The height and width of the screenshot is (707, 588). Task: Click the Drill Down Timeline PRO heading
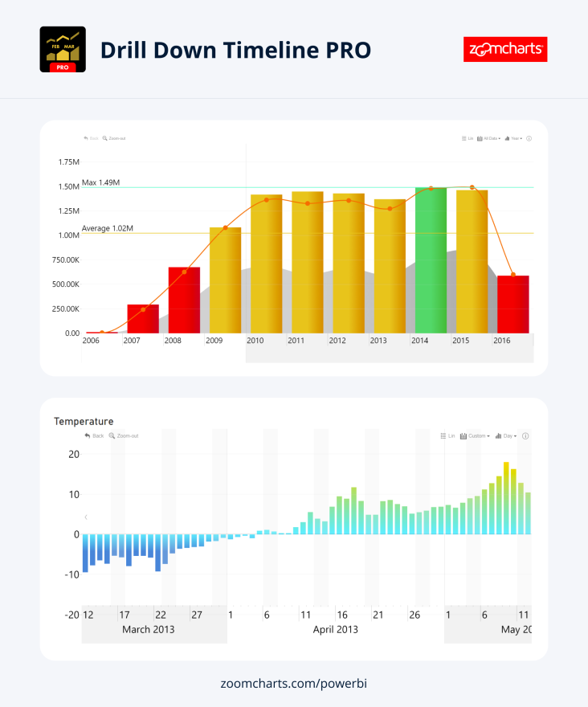coord(235,50)
